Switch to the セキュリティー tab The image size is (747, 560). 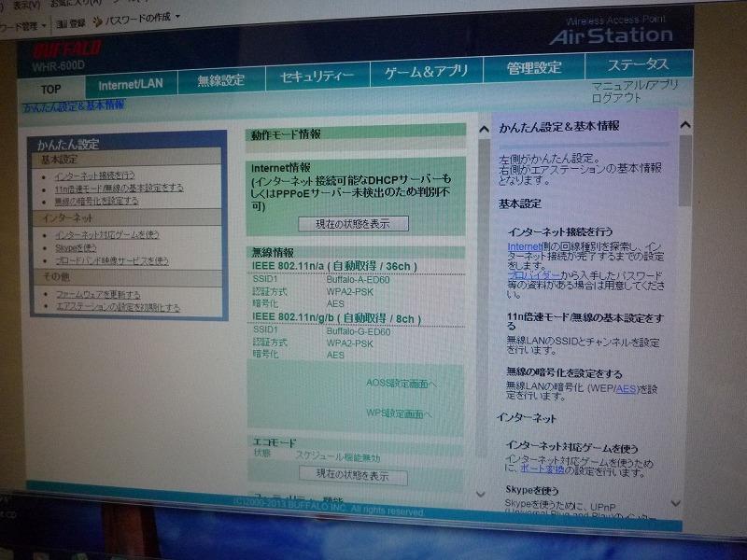[x=317, y=76]
